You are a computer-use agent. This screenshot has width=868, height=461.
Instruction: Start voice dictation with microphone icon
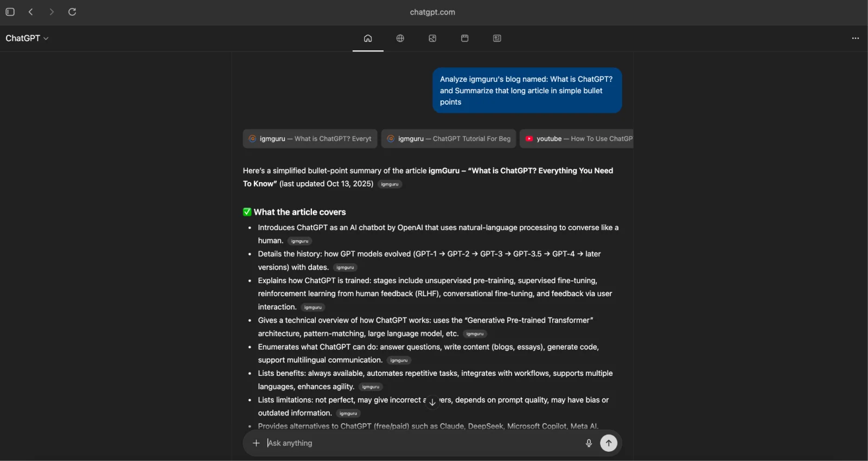tap(589, 443)
